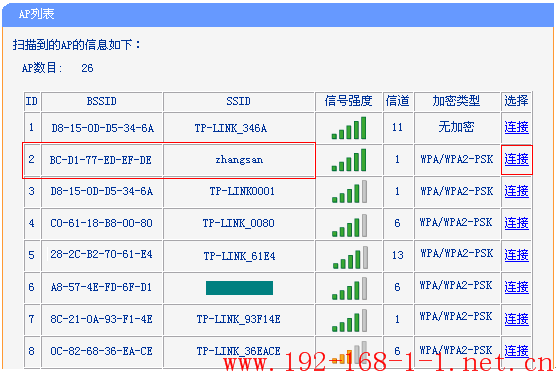556x378 pixels.
Task: Click signal strength icon for TP-LINK_93F14E
Action: 350,321
